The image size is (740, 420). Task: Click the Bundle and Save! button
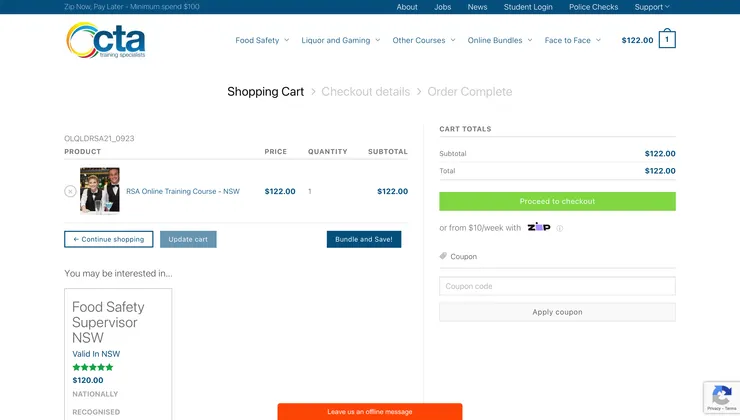point(364,239)
